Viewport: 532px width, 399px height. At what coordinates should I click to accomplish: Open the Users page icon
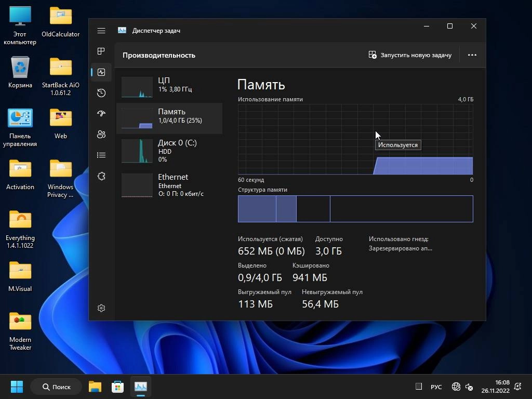click(101, 135)
